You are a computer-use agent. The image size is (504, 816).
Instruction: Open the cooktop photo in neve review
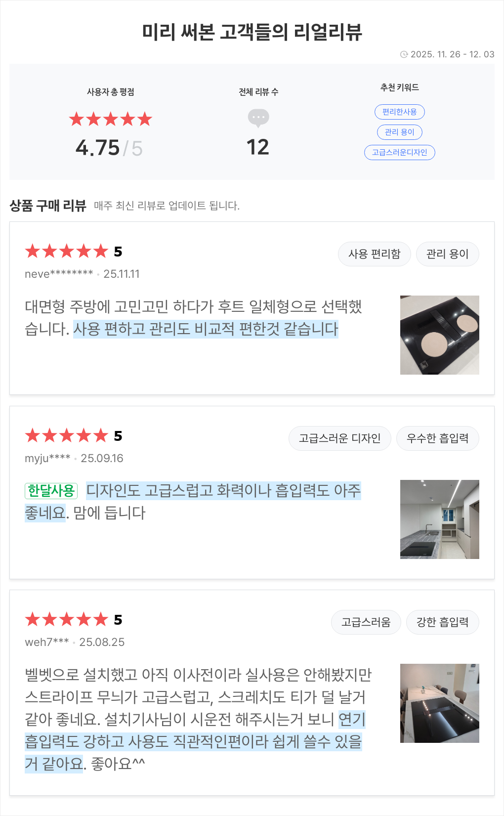[439, 335]
